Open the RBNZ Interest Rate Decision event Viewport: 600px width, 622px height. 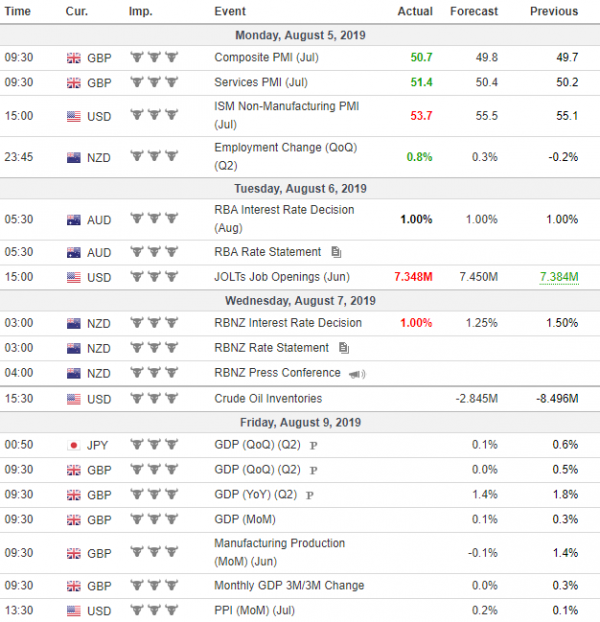tap(288, 323)
